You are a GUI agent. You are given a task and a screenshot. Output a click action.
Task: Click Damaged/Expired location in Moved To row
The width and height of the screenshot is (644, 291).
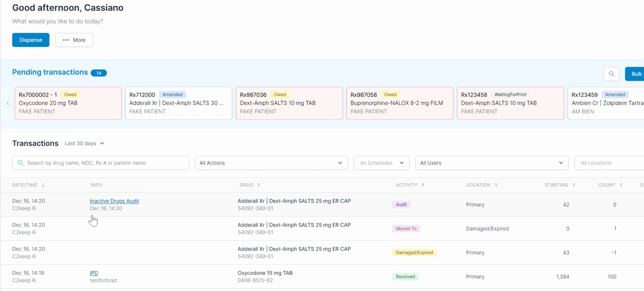[x=487, y=228]
